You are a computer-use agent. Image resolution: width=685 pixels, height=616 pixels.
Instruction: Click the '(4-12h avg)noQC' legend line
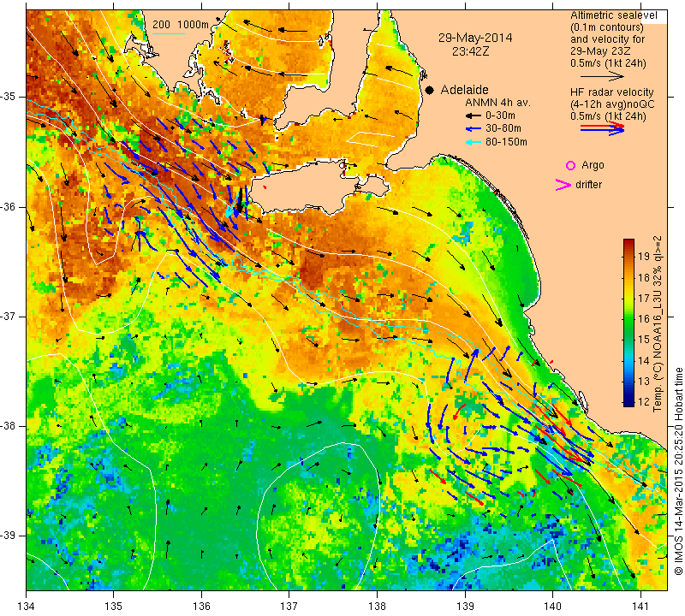(x=612, y=104)
